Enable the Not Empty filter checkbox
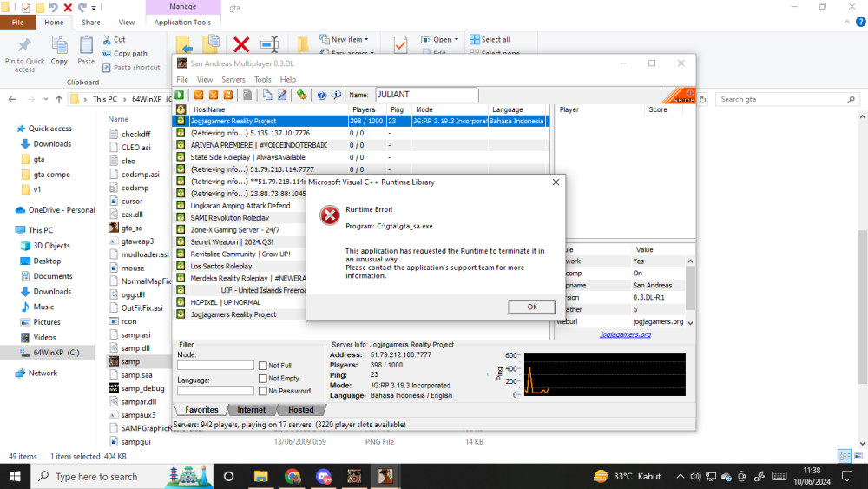This screenshot has height=489, width=868. point(263,378)
